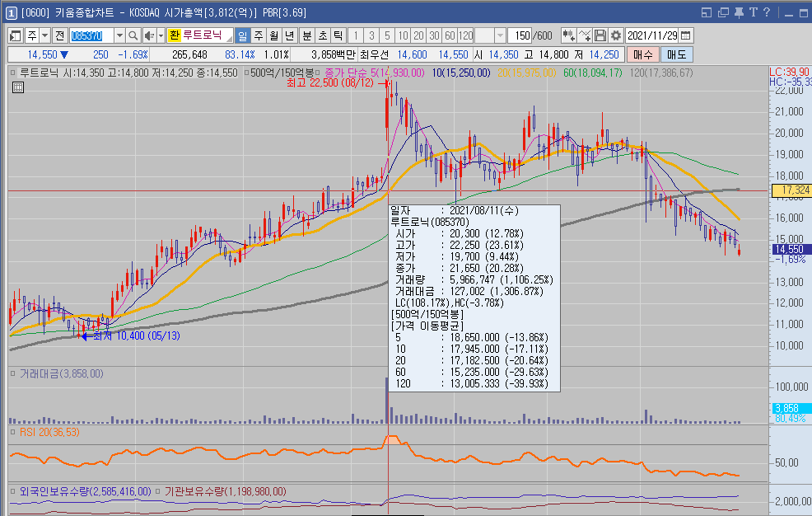Toggle the 종가 단순 moving average legend box
The height and width of the screenshot is (516, 812).
click(317, 73)
